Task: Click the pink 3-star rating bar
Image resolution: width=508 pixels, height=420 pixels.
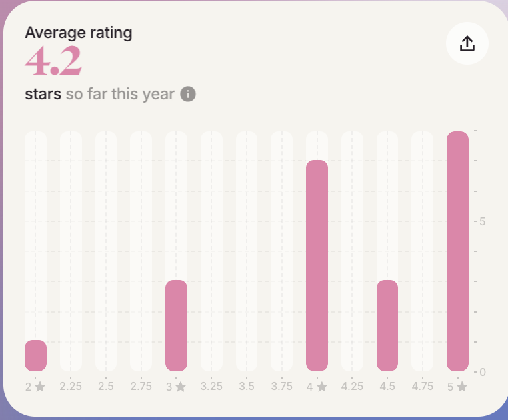Action: (176, 325)
